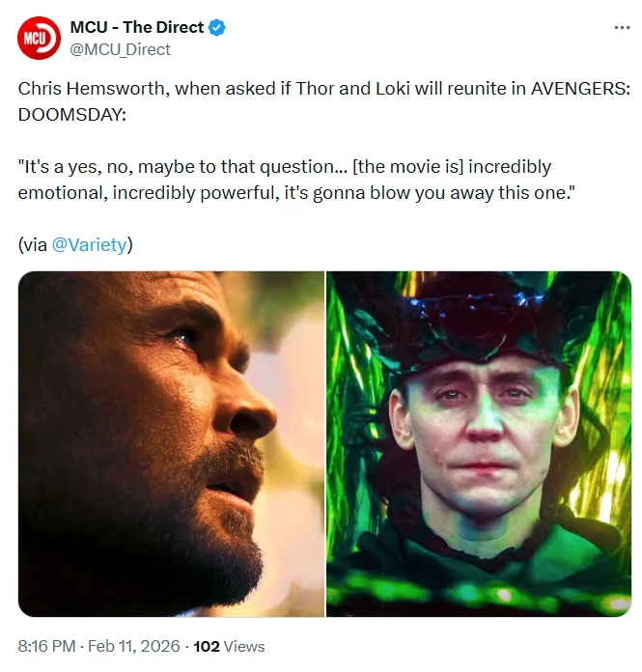Click the bold "102" view count number
This screenshot has width=642, height=672.
tap(207, 646)
